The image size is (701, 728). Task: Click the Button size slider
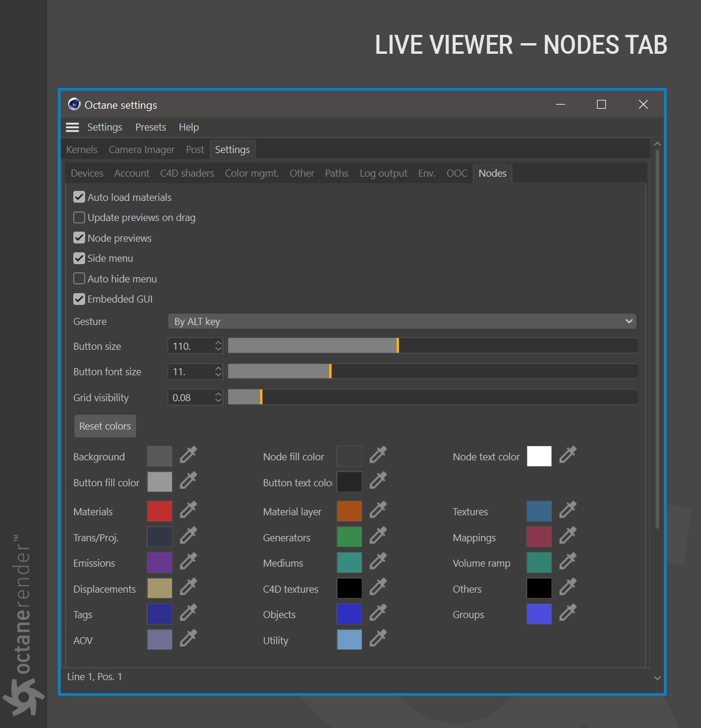(432, 346)
